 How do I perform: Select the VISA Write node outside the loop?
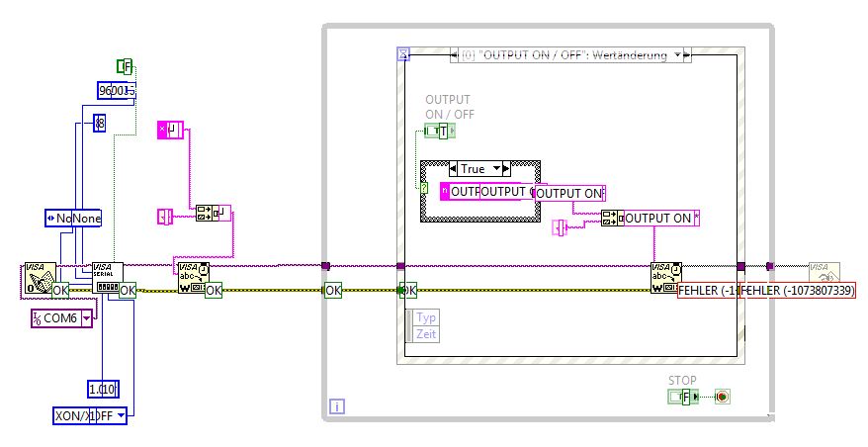[194, 278]
